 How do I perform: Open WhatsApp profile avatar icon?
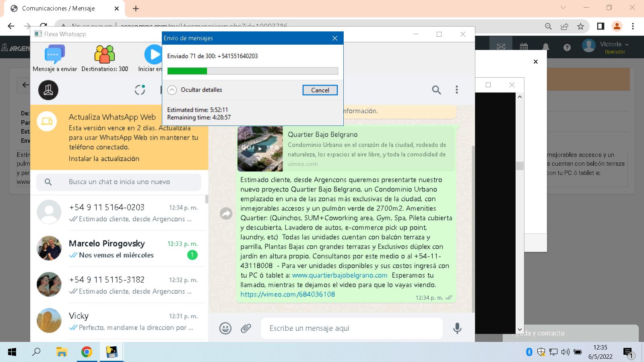[48, 90]
